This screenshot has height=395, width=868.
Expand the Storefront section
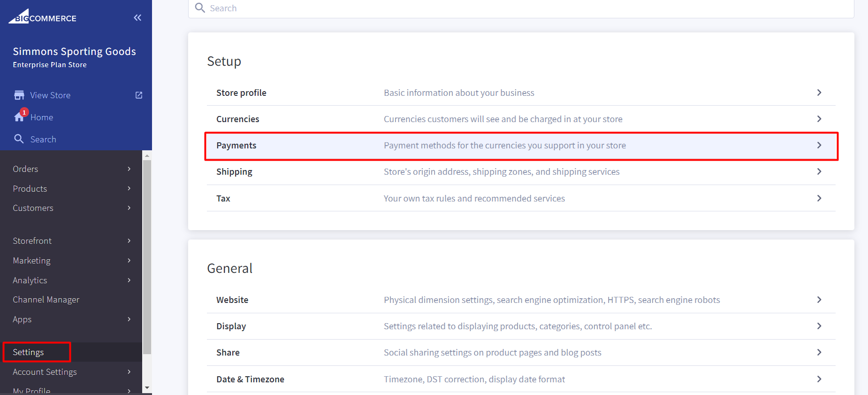coord(71,241)
